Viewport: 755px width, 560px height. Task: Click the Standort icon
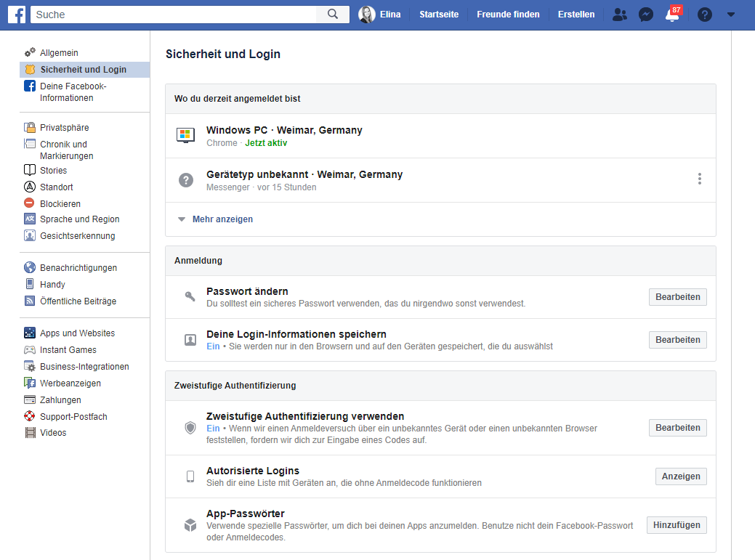(30, 187)
